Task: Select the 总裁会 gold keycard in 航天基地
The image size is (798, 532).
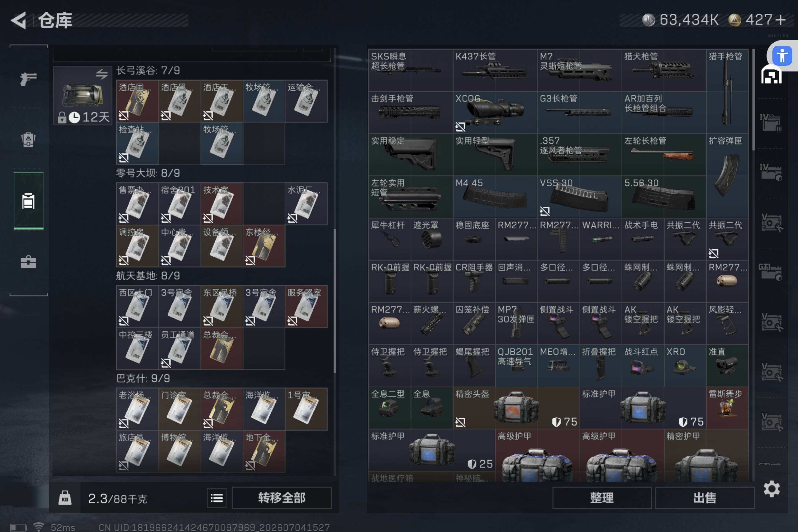Action: 222,349
